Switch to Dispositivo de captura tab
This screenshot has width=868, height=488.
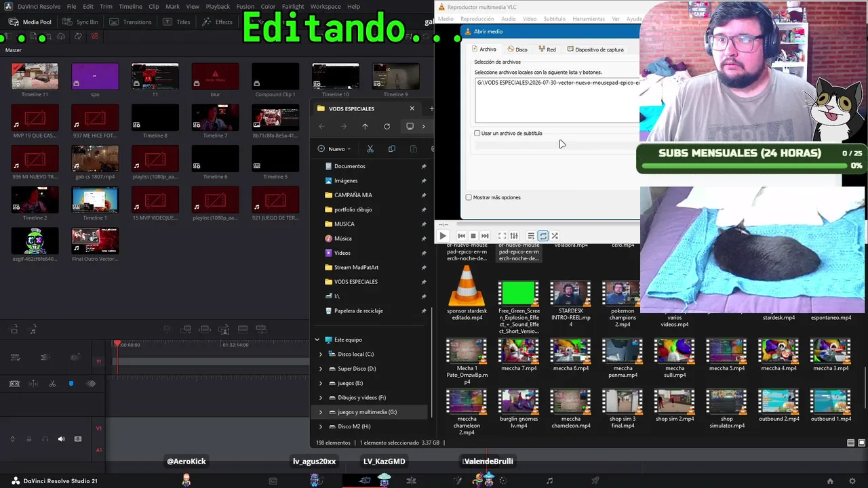point(595,49)
